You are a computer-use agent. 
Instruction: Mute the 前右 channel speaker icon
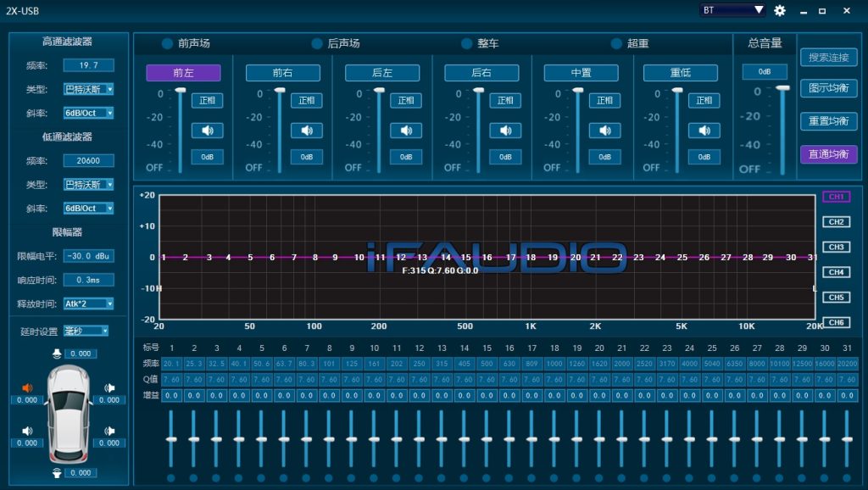[x=307, y=131]
